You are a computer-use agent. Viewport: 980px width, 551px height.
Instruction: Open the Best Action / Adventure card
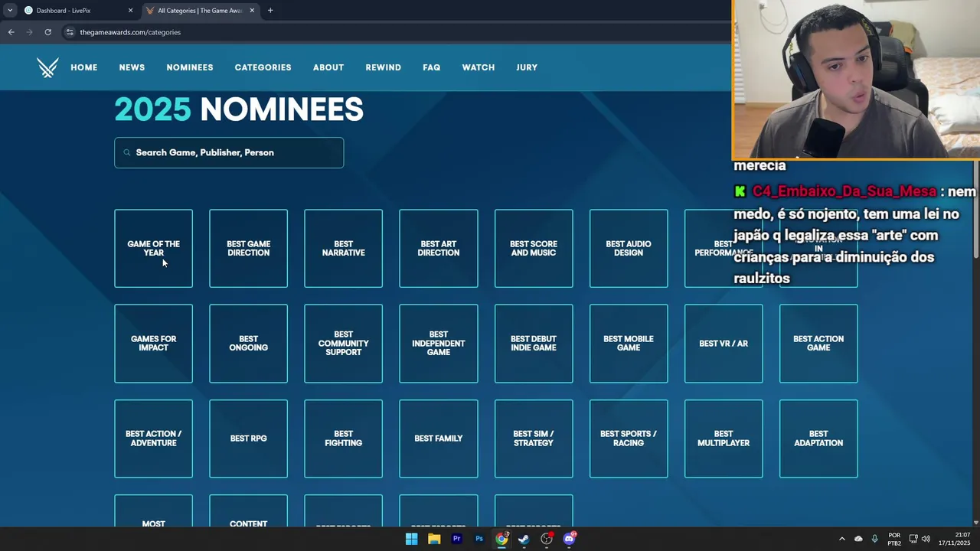[153, 439]
